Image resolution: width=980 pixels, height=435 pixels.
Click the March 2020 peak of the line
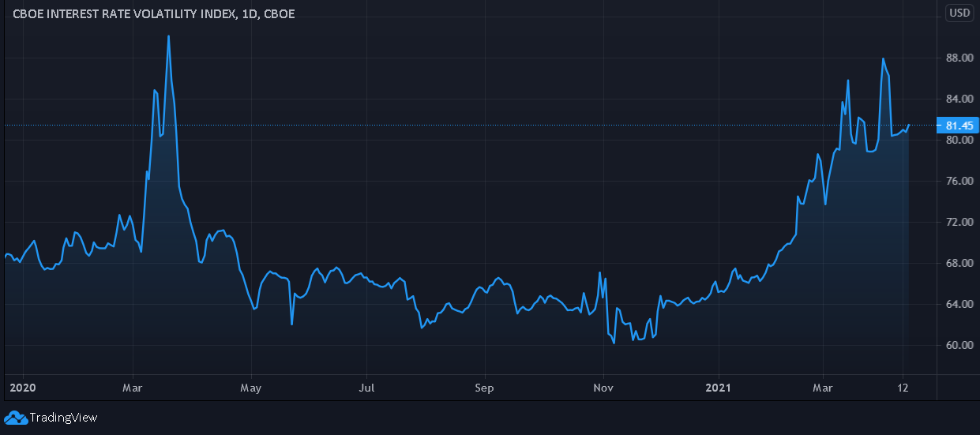point(168,36)
